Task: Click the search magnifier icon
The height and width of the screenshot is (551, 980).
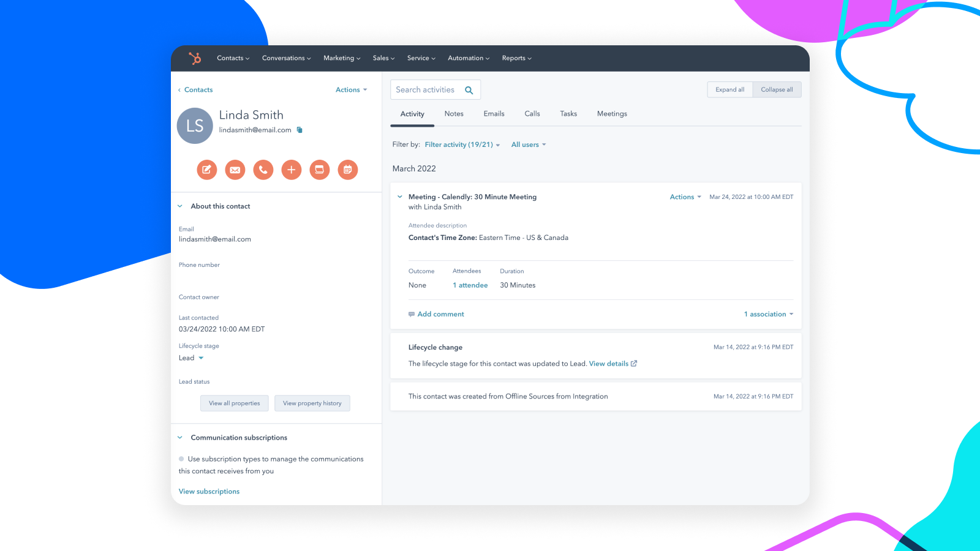Action: click(x=469, y=90)
